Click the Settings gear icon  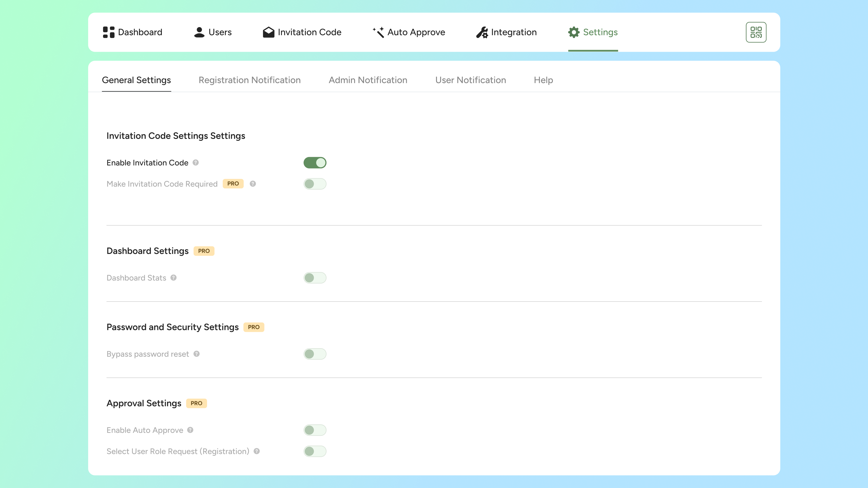(x=573, y=32)
